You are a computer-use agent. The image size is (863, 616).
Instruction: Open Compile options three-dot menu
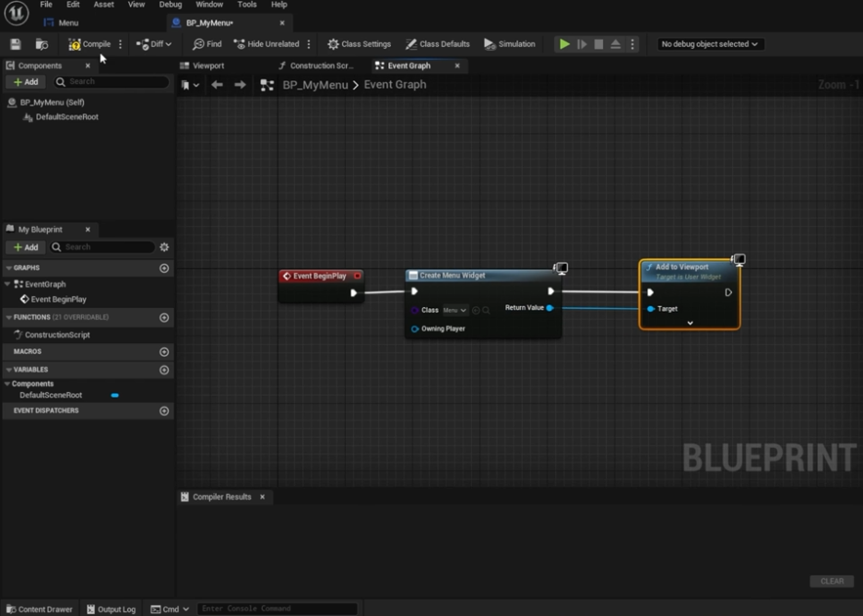(120, 44)
